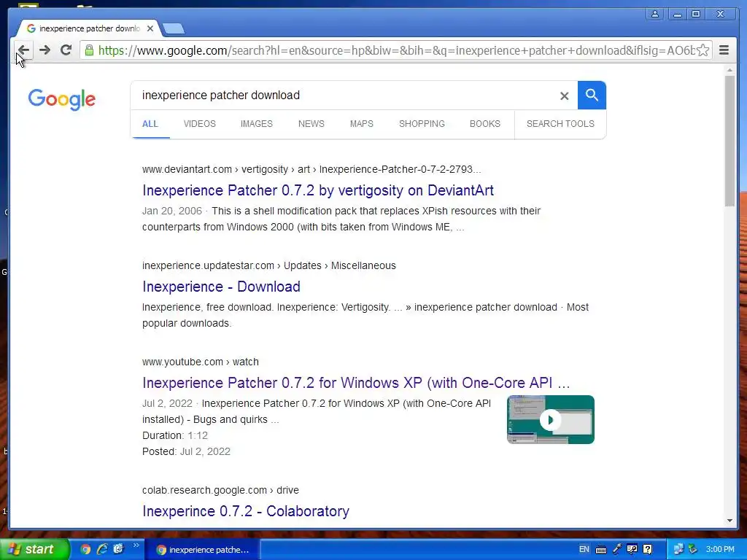Open the YouTube Inexperience Patcher result
The height and width of the screenshot is (560, 747).
[x=356, y=383]
